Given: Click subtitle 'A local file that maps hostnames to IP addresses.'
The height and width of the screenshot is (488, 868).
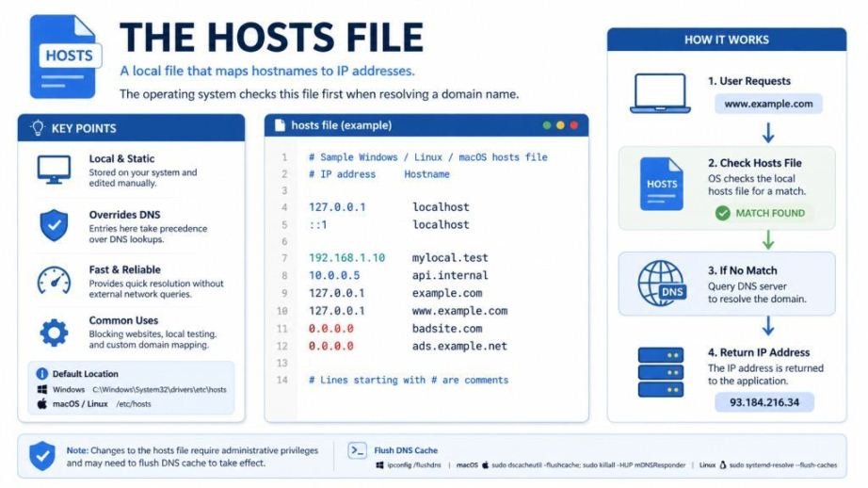Looking at the screenshot, I should tap(267, 71).
